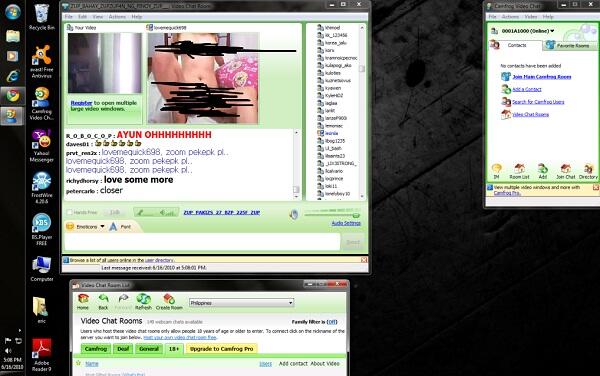
Task: Open the Audio Settings link
Action: 346,223
